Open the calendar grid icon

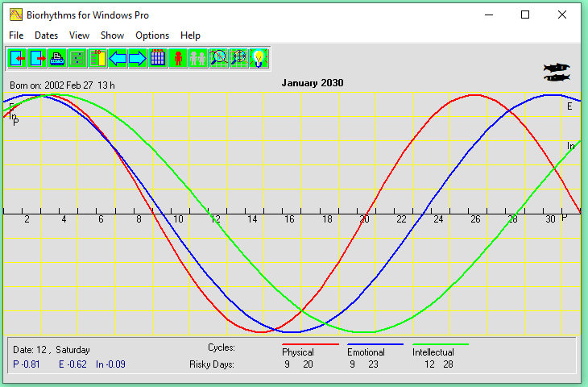(x=158, y=58)
